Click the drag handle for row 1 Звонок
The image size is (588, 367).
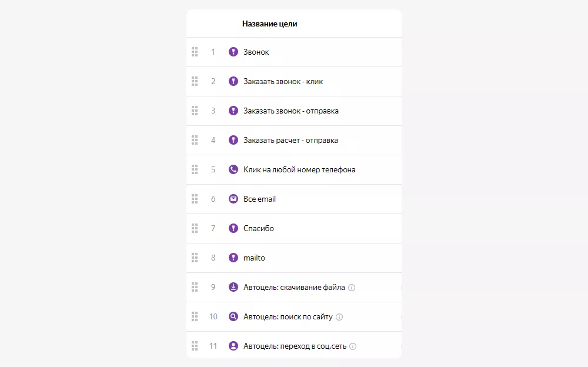(x=195, y=52)
